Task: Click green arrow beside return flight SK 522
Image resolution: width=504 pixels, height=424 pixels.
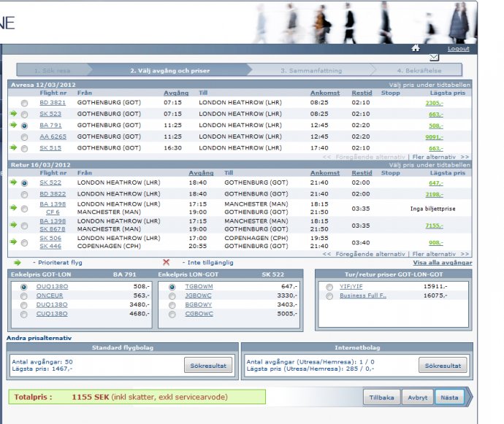Action: pyautogui.click(x=13, y=183)
